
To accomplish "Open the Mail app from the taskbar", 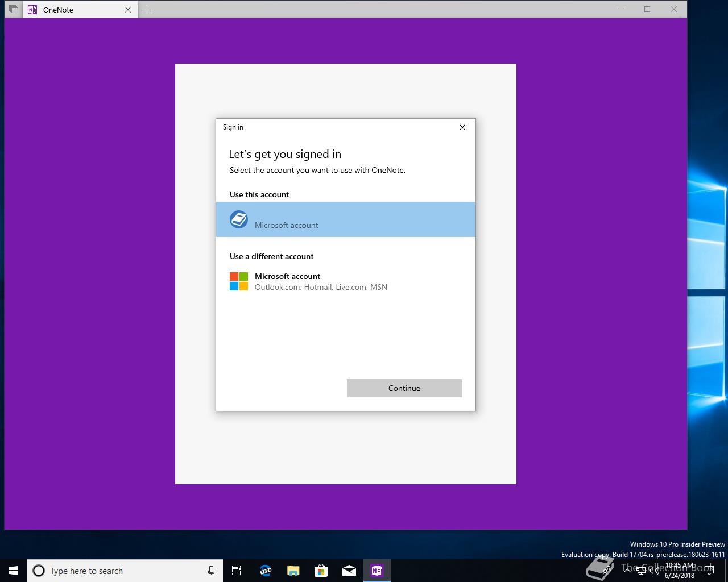I will pos(349,571).
